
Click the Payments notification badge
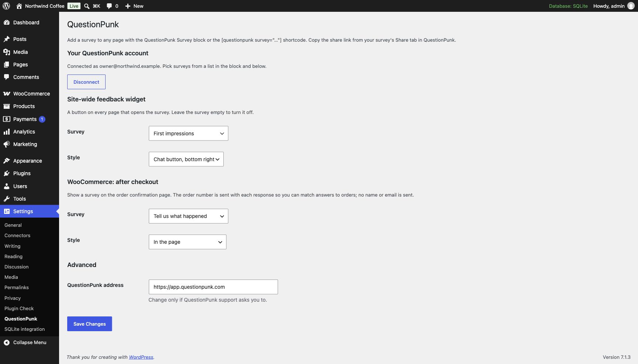point(42,119)
